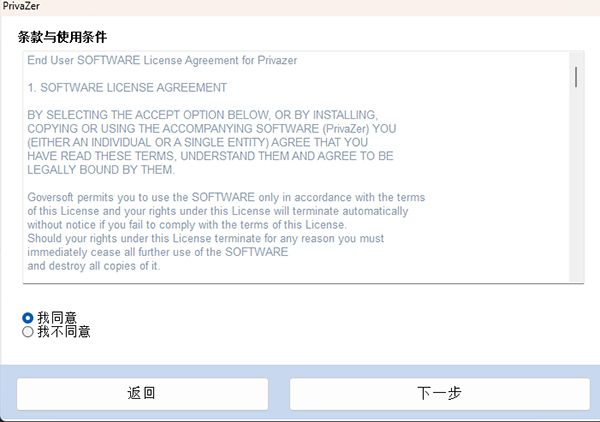The width and height of the screenshot is (600, 422).
Task: Click the 下一步 button
Action: coord(439,394)
